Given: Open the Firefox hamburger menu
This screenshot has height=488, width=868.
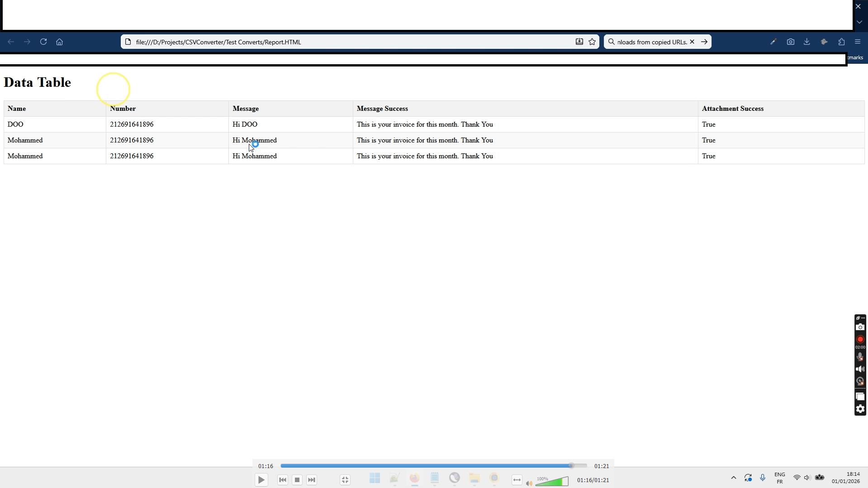Looking at the screenshot, I should [x=857, y=42].
